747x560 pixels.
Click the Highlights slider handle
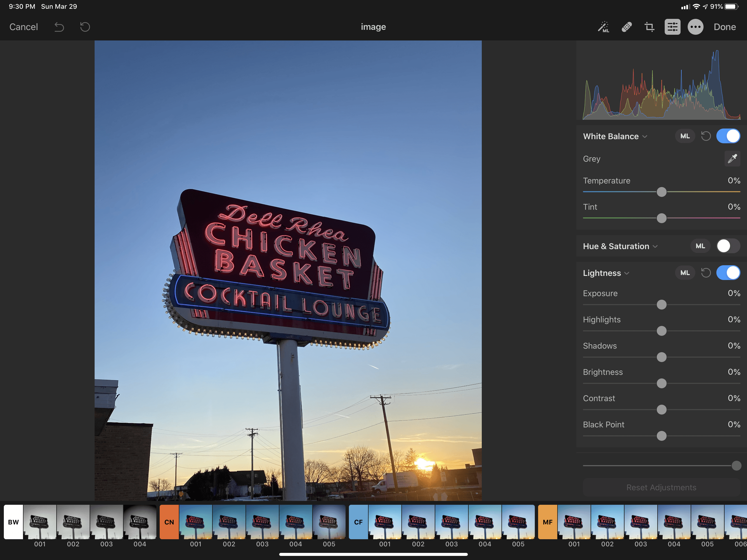[662, 331]
